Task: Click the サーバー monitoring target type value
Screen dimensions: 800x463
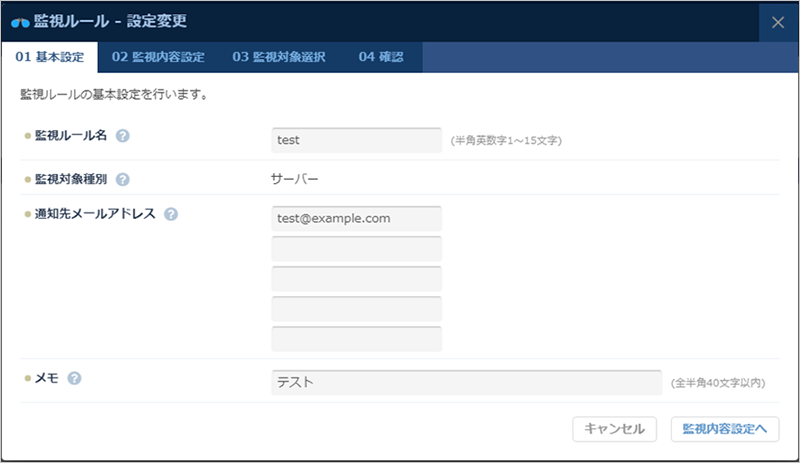Action: pyautogui.click(x=295, y=180)
